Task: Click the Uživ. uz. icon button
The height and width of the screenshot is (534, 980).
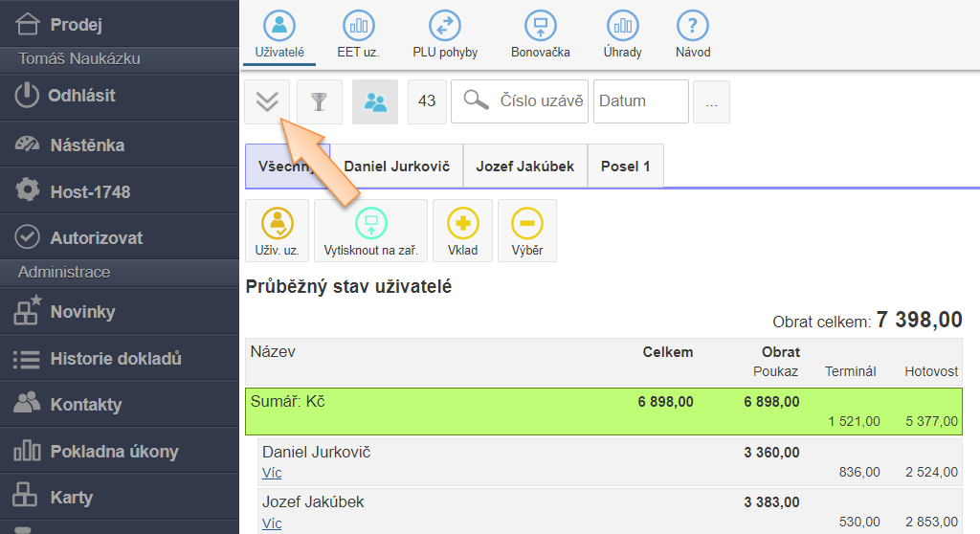Action: (277, 231)
